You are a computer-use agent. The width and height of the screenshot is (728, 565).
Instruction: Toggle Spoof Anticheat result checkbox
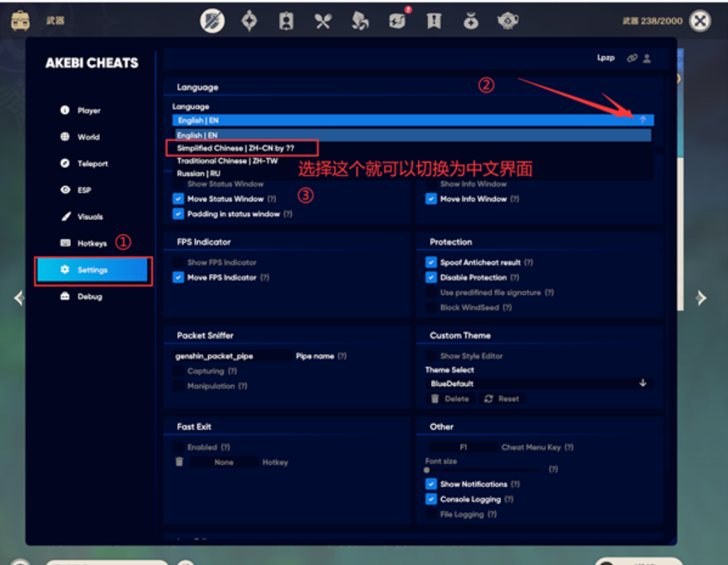point(431,262)
